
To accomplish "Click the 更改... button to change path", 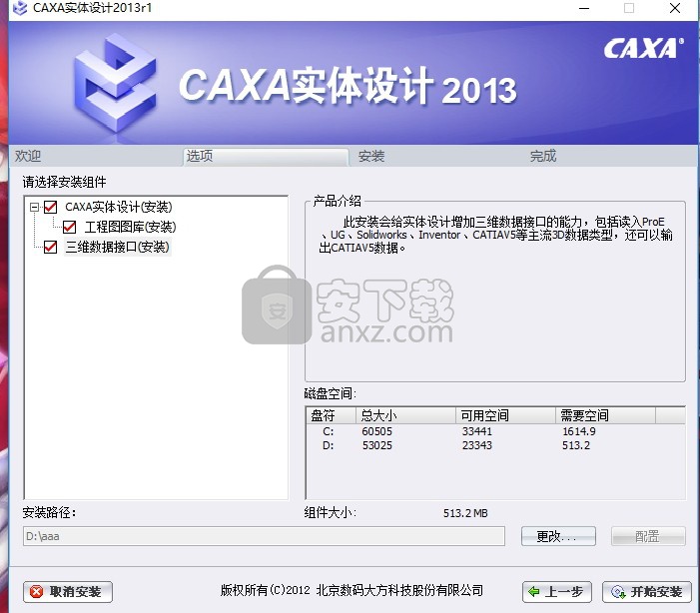I will tap(558, 536).
